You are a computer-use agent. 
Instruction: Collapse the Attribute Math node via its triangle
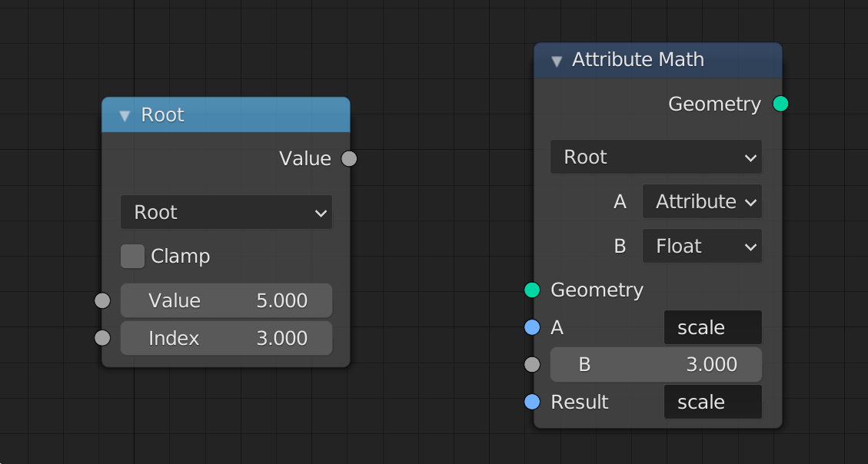click(557, 61)
